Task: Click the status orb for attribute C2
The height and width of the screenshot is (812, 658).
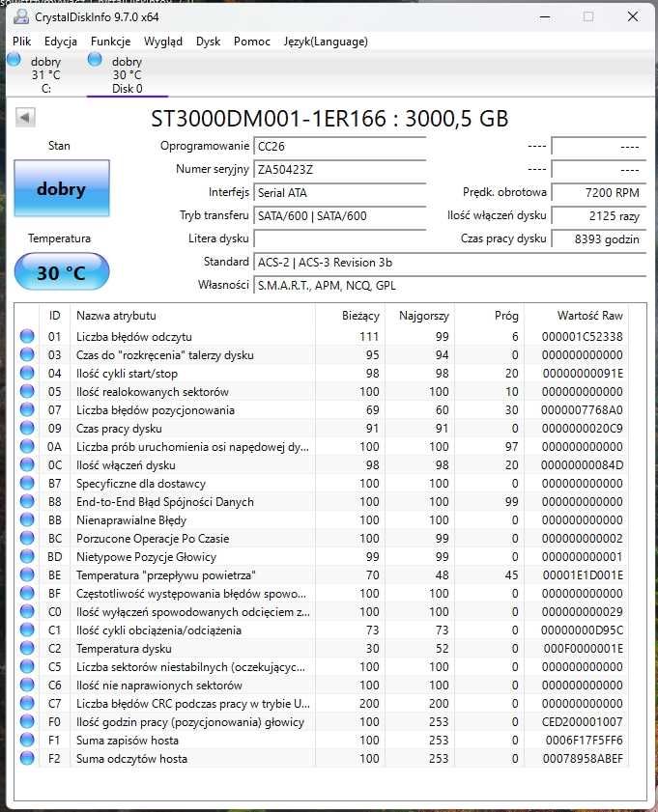Action: [27, 649]
